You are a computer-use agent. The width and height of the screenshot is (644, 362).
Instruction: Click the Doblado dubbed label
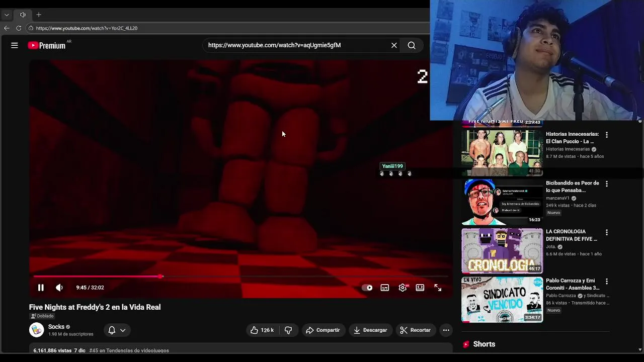coord(42,316)
